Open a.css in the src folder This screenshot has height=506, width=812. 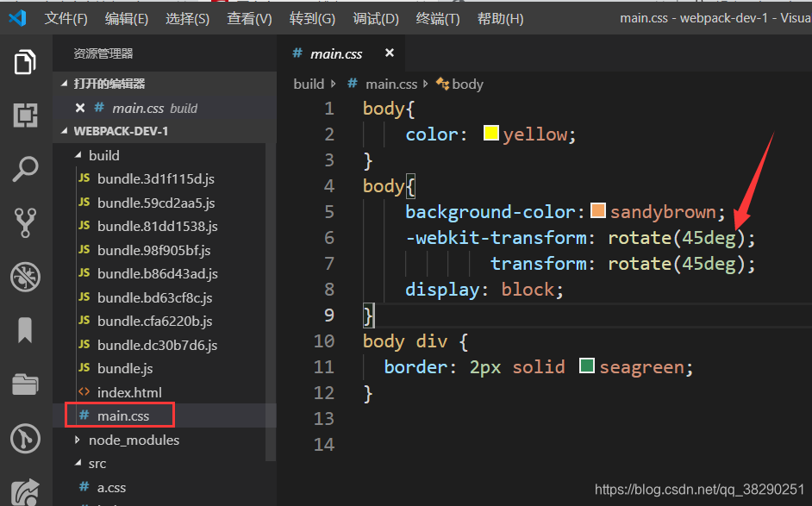tap(111, 487)
